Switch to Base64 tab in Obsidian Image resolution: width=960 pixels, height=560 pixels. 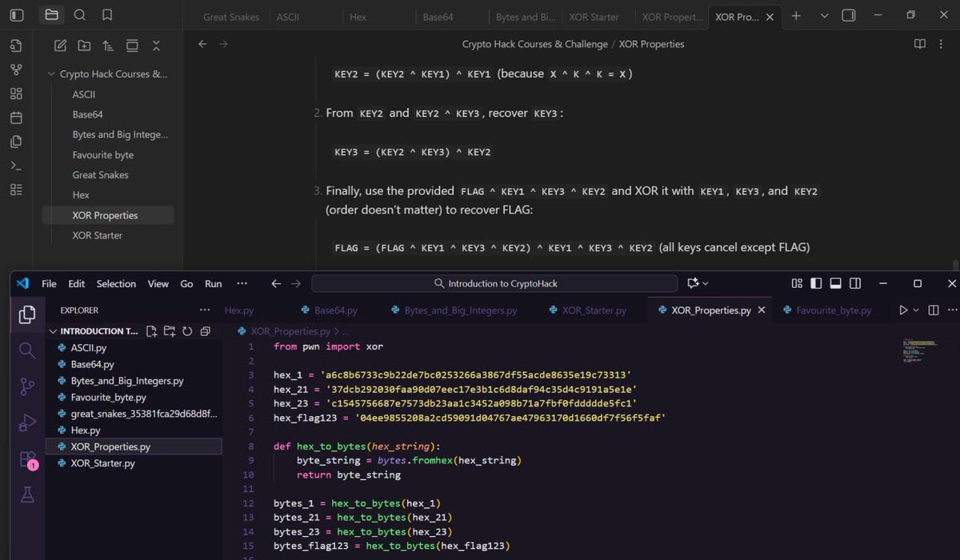438,17
